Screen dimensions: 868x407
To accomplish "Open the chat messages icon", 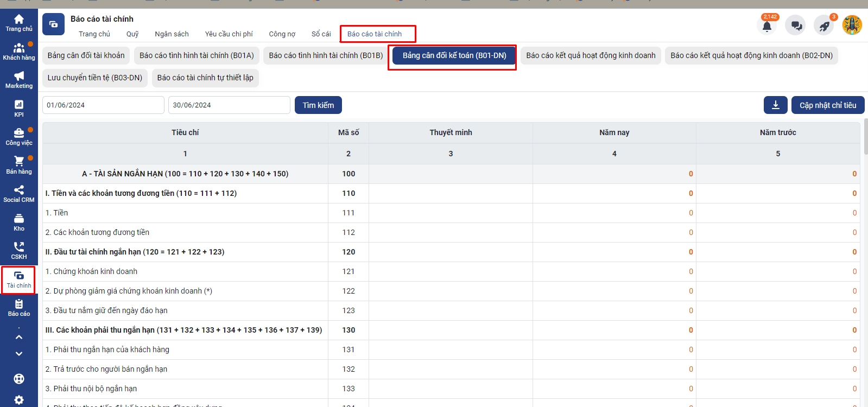I will click(796, 26).
